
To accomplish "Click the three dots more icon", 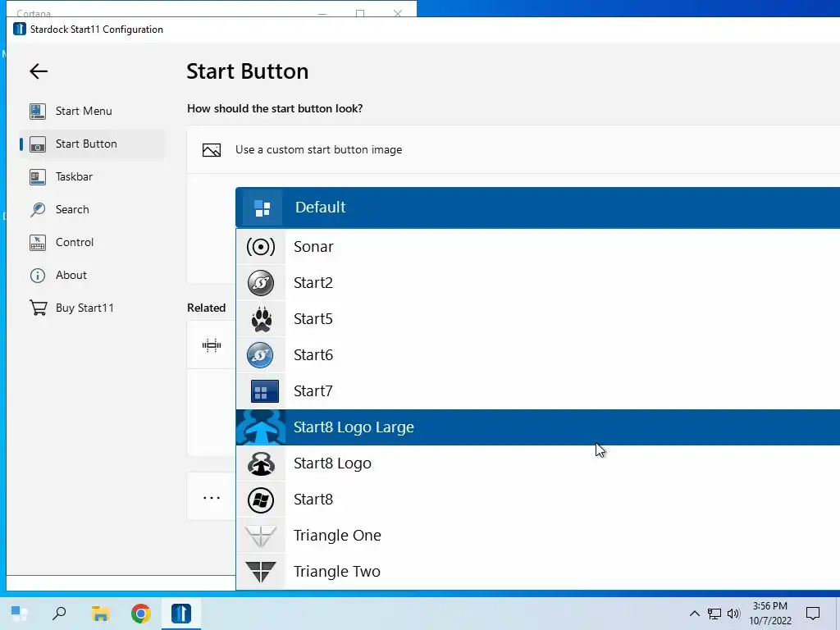I will click(212, 498).
